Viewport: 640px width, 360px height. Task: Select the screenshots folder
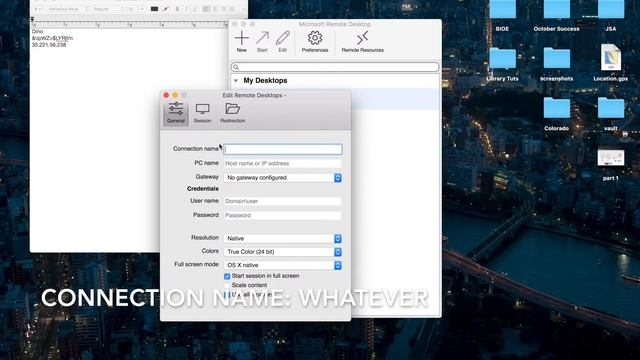(x=556, y=58)
